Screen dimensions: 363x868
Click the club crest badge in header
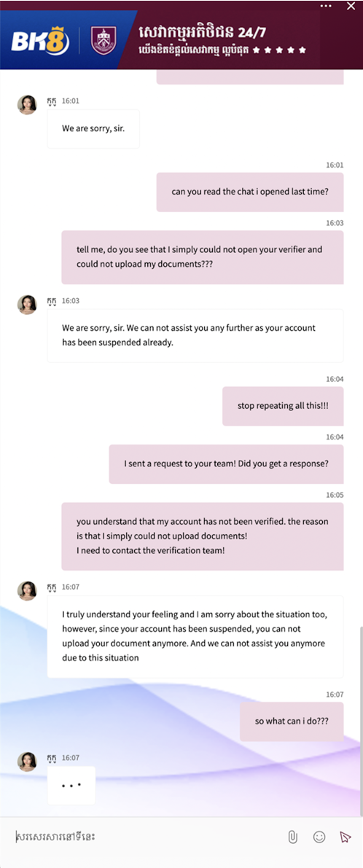tap(103, 41)
